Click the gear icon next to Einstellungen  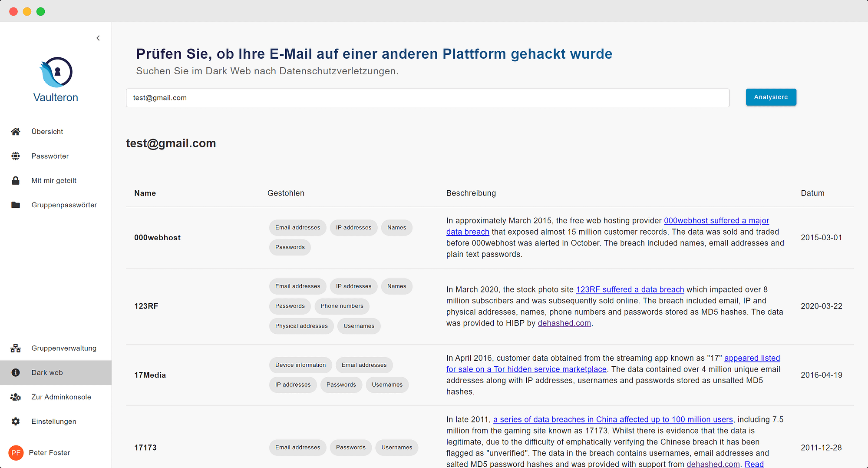pyautogui.click(x=16, y=421)
